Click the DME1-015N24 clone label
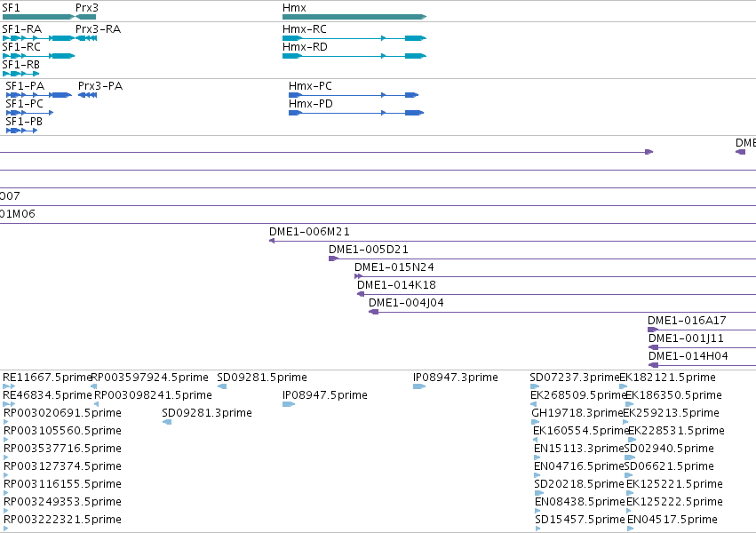756x533 pixels. tap(394, 267)
